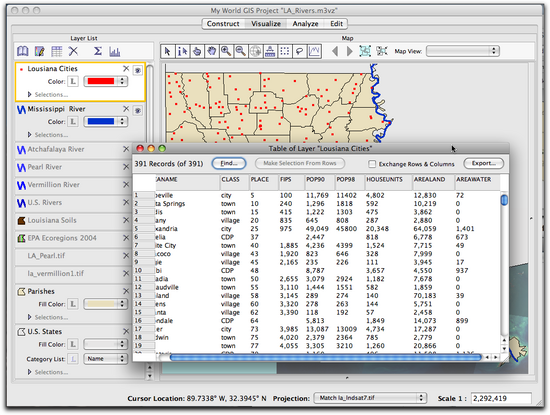Select the zoom out magnifier tool

pyautogui.click(x=241, y=51)
